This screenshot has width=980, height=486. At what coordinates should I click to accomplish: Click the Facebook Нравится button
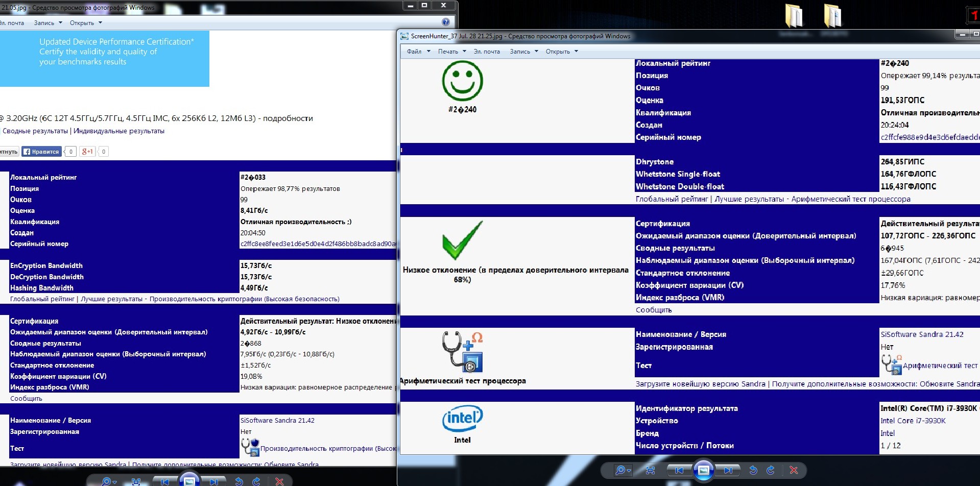coord(41,152)
